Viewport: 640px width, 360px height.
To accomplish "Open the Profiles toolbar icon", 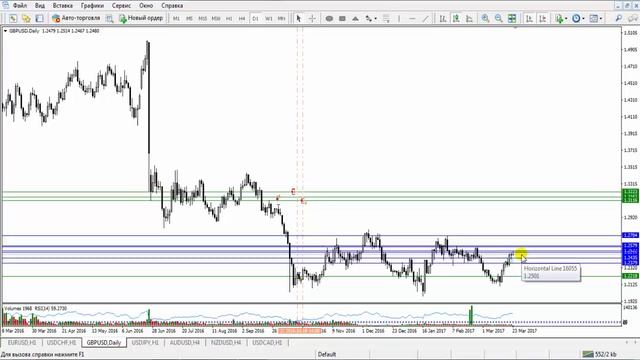I will (x=26, y=18).
